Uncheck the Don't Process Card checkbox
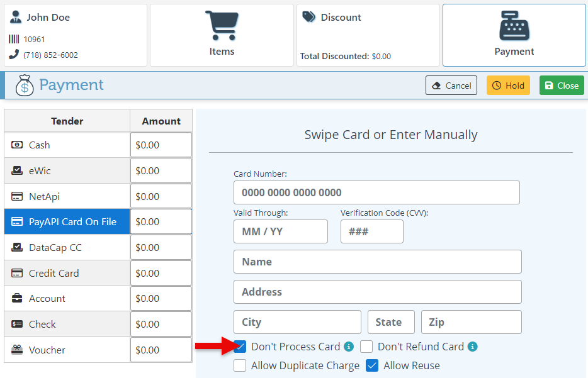The width and height of the screenshot is (588, 378). (240, 347)
